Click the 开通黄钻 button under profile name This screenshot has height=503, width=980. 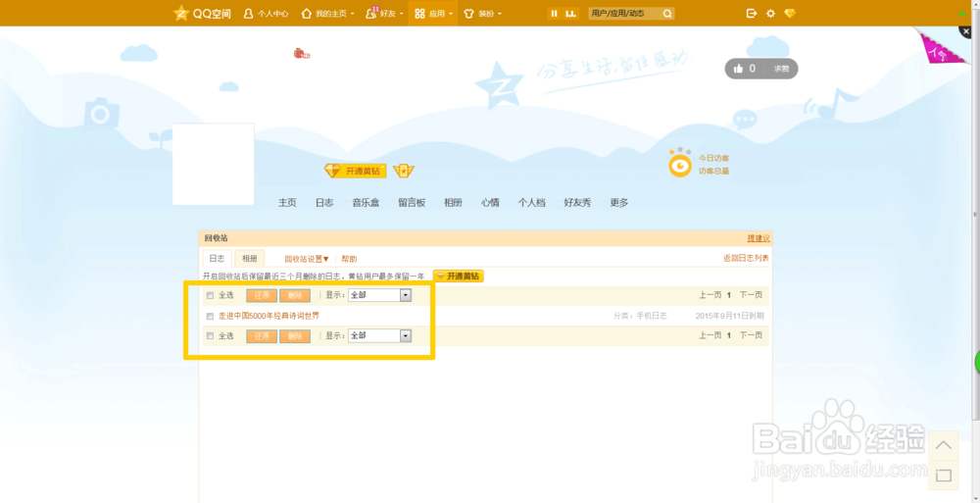click(355, 171)
